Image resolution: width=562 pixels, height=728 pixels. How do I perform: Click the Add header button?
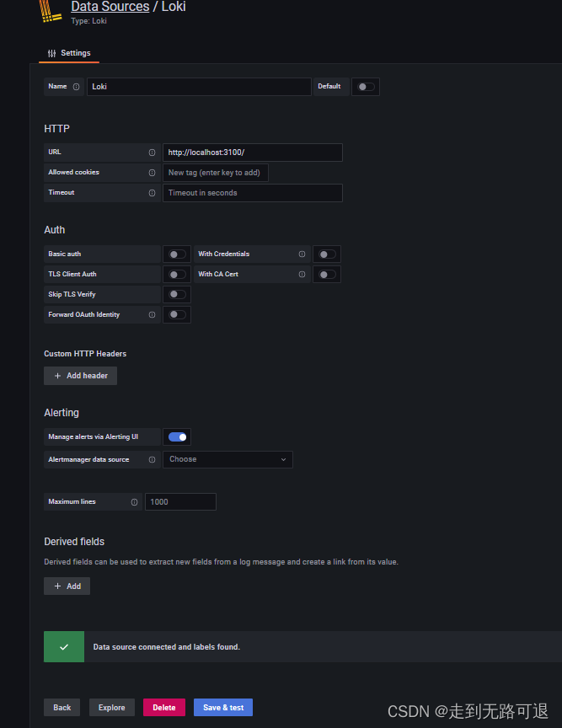(x=80, y=376)
